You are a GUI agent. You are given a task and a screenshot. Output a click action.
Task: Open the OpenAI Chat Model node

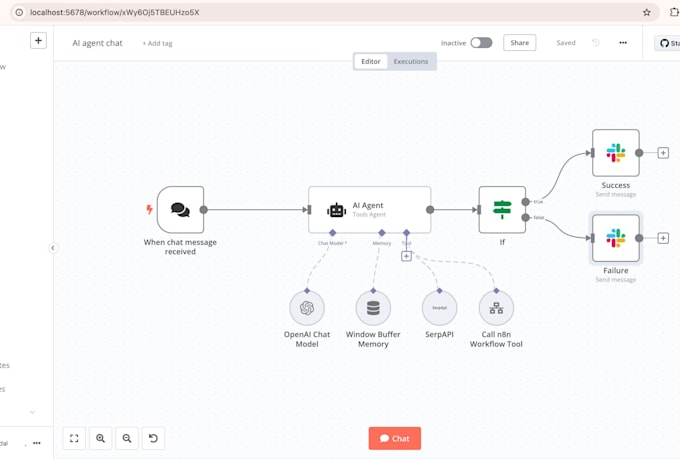coord(307,308)
